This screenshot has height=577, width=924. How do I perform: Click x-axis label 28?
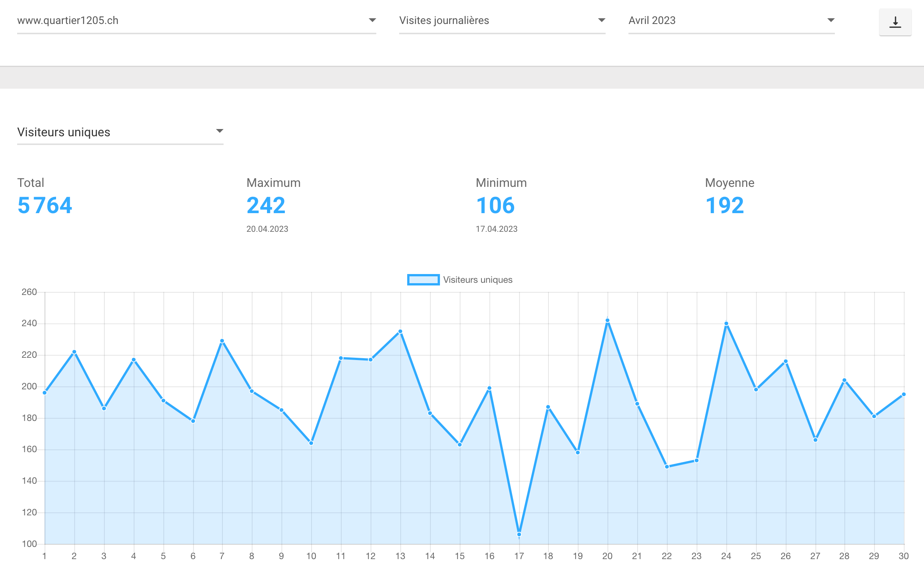tap(844, 556)
